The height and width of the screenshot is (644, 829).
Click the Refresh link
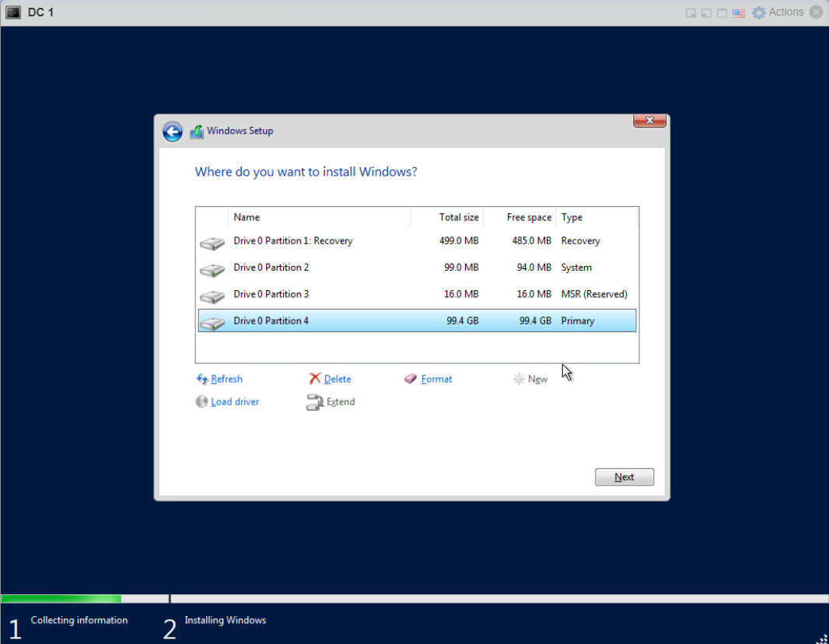226,379
